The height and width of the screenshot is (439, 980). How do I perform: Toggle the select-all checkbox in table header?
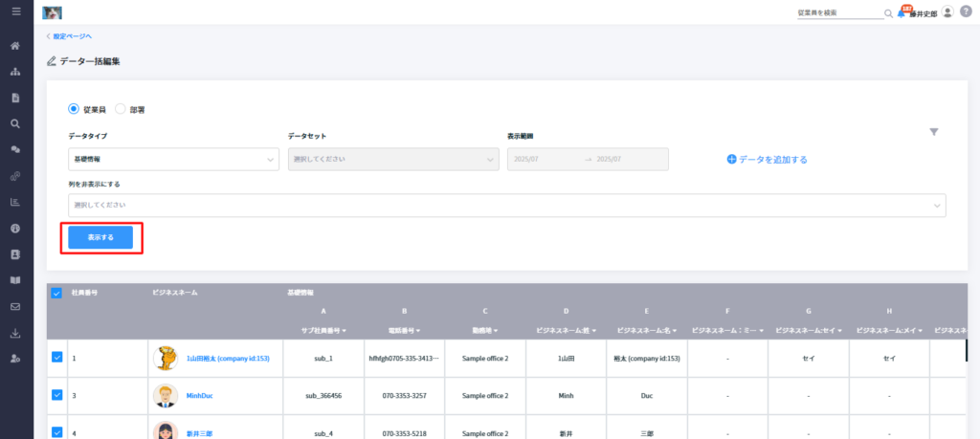(56, 293)
